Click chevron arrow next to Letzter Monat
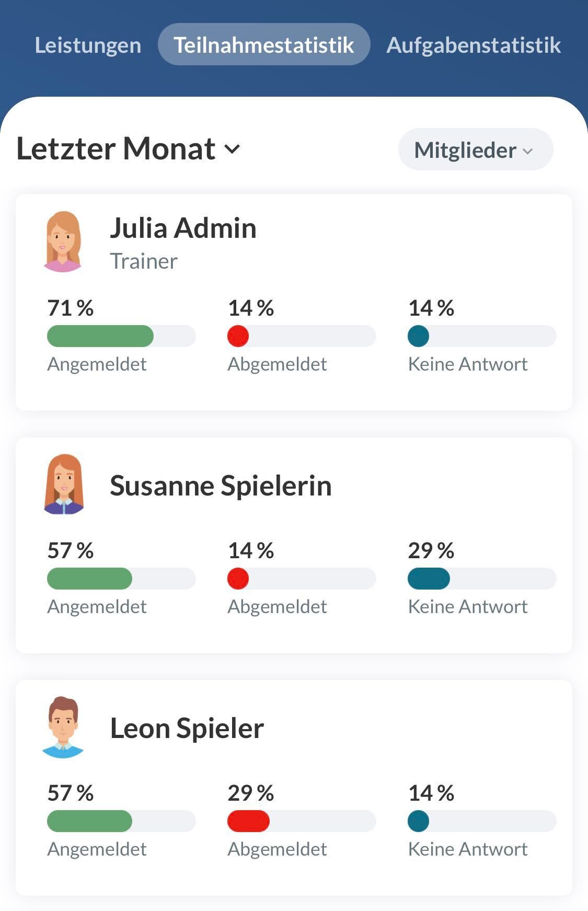Screen dimensions: 588x911 pyautogui.click(x=232, y=149)
